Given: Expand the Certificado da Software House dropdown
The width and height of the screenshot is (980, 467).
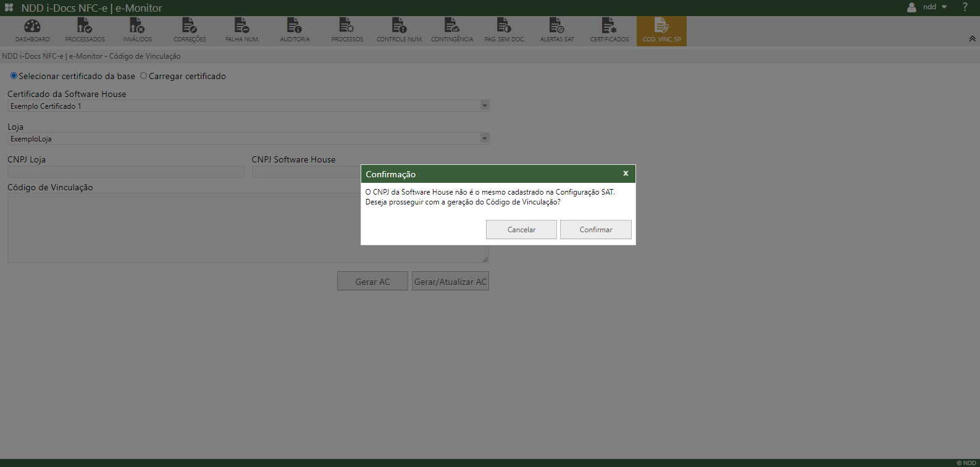Looking at the screenshot, I should 485,106.
